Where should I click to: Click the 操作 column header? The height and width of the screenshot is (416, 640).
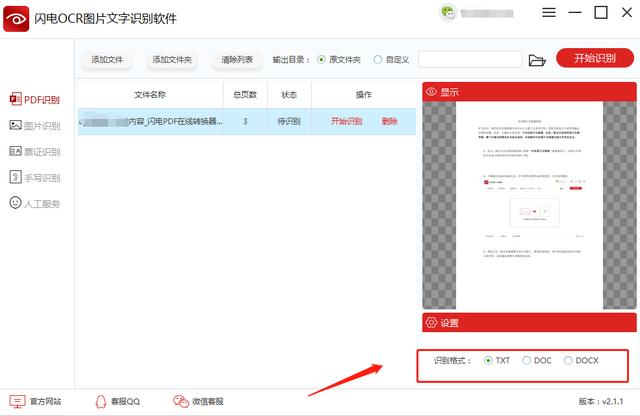point(363,95)
